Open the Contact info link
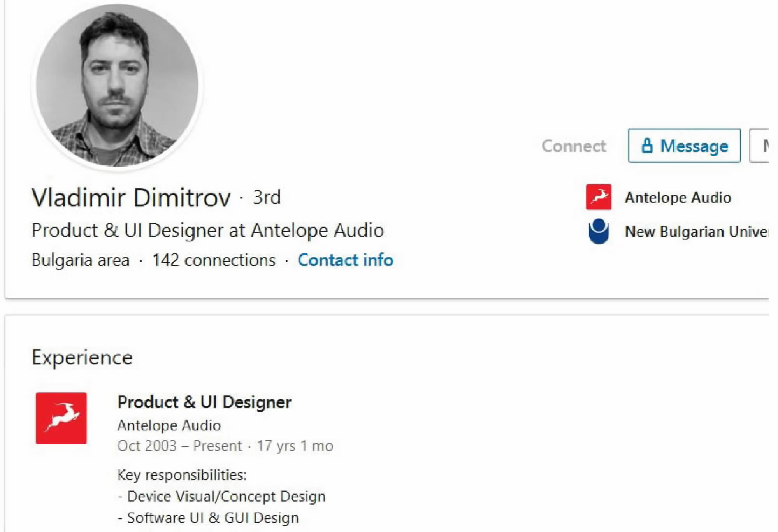Viewport: 778px width, 532px height. 345,260
